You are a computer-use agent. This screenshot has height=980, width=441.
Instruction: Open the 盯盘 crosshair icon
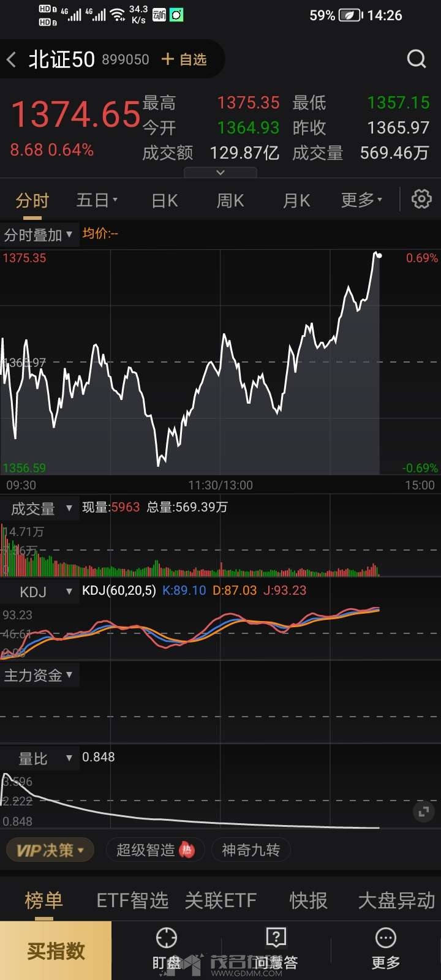tap(167, 938)
